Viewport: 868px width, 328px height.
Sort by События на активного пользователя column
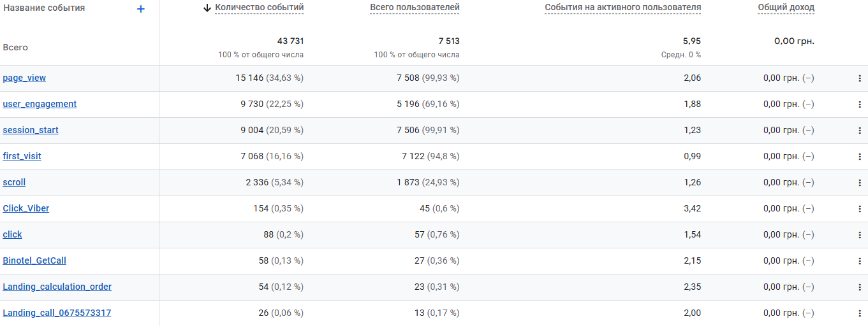[x=622, y=8]
